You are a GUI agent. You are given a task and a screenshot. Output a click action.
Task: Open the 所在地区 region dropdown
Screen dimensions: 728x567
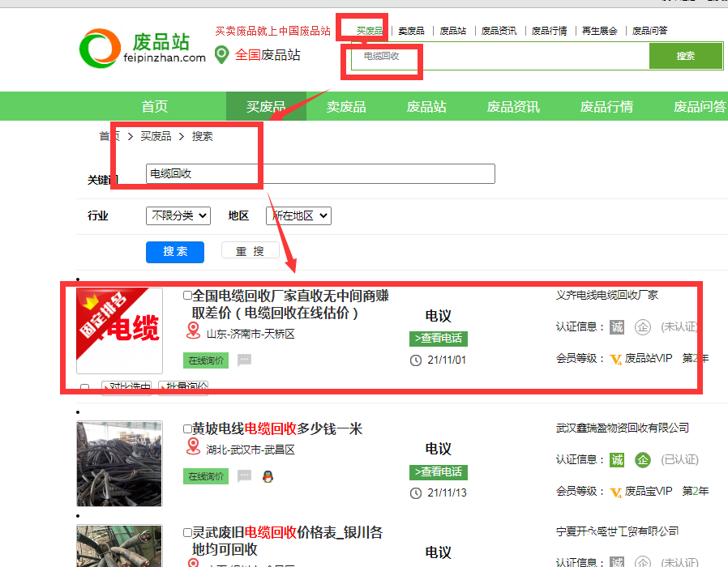click(x=298, y=215)
